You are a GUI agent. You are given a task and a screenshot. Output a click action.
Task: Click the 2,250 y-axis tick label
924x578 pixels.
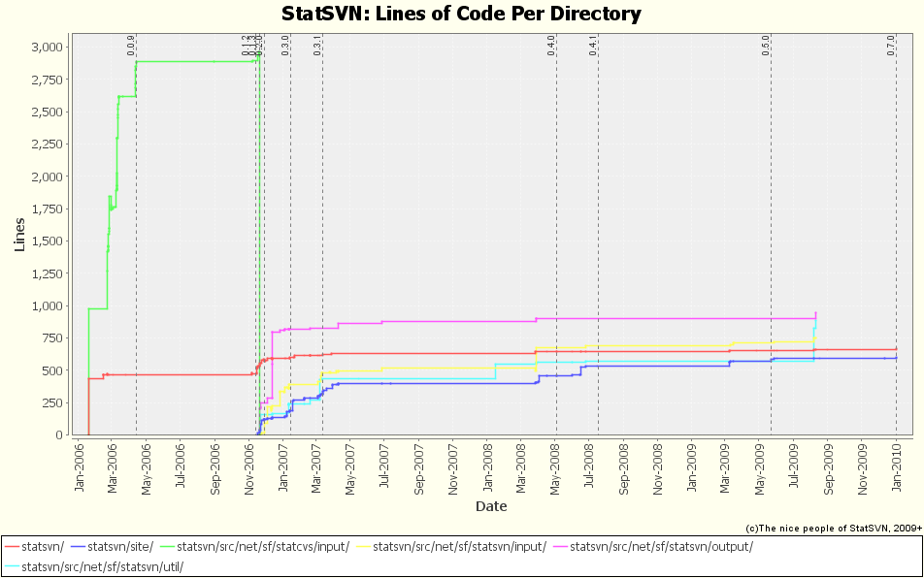pyautogui.click(x=47, y=144)
